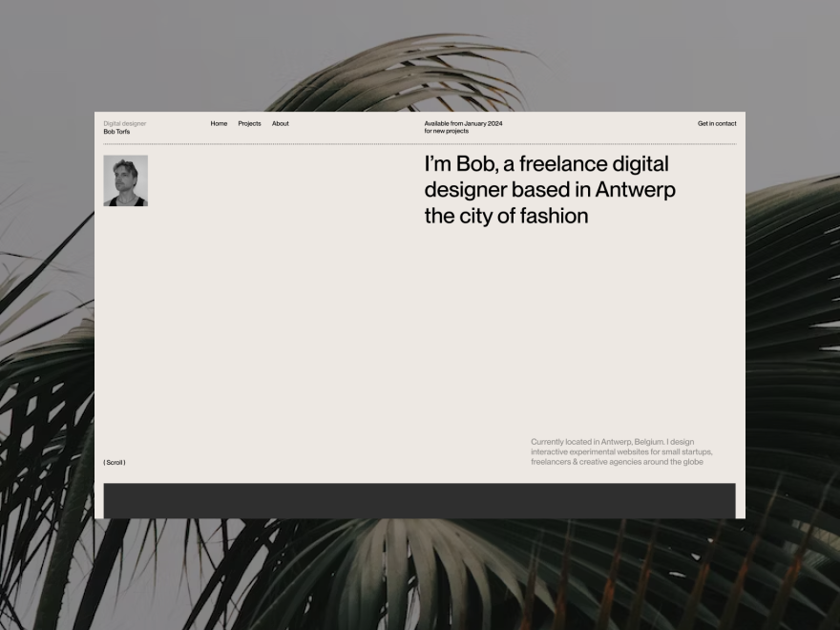The height and width of the screenshot is (630, 840).
Task: Click the Available from January 2024 notice
Action: click(463, 124)
